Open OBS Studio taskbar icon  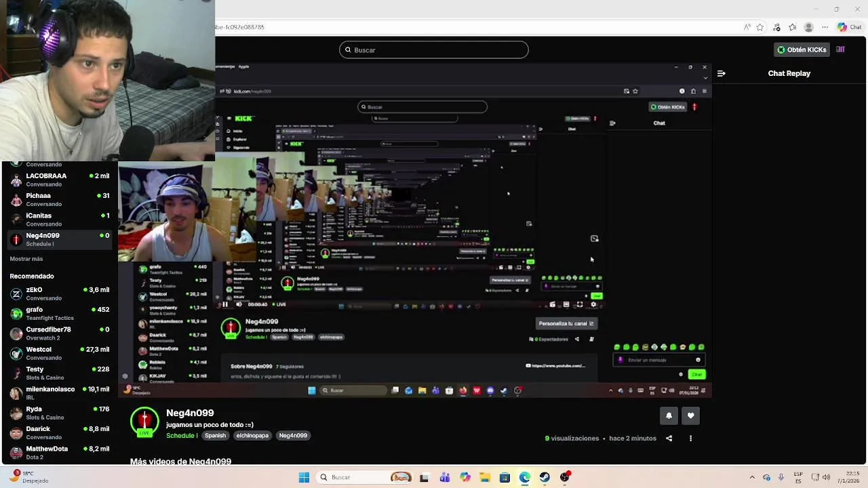click(x=565, y=477)
